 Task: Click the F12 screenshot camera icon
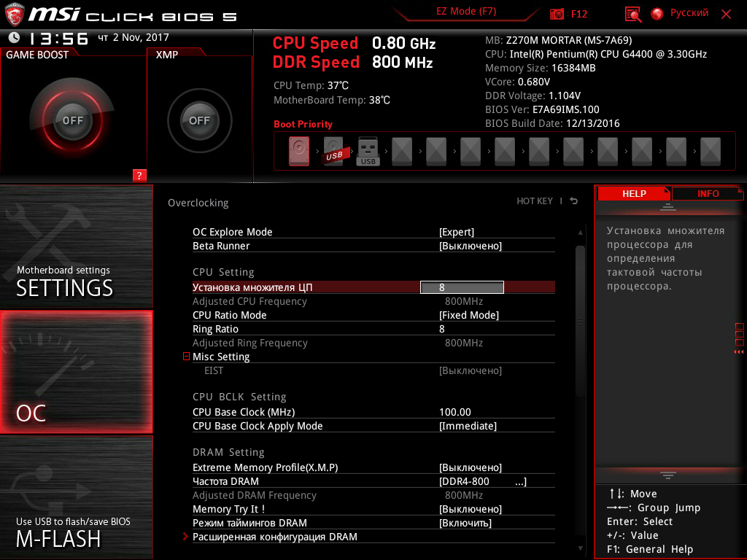(557, 14)
